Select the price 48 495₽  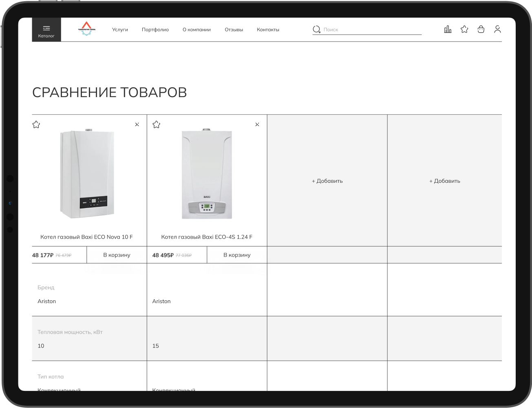click(x=163, y=255)
